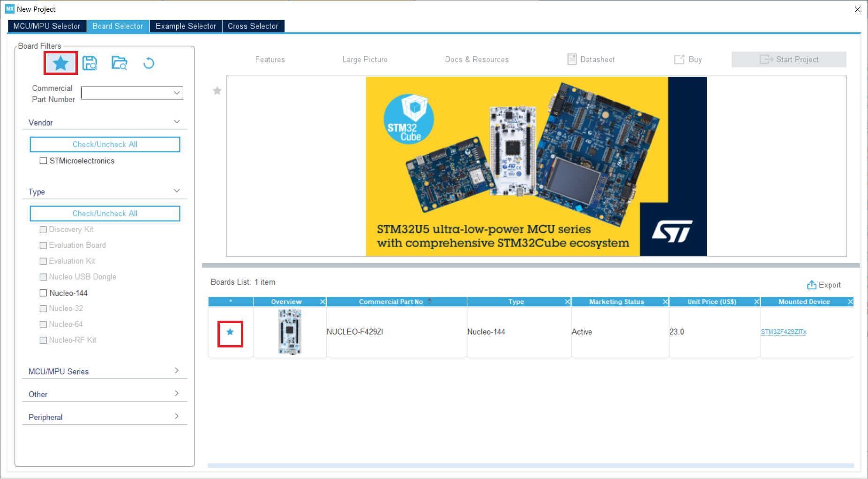This screenshot has width=868, height=479.
Task: Remove the Overview column with its X
Action: [322, 302]
